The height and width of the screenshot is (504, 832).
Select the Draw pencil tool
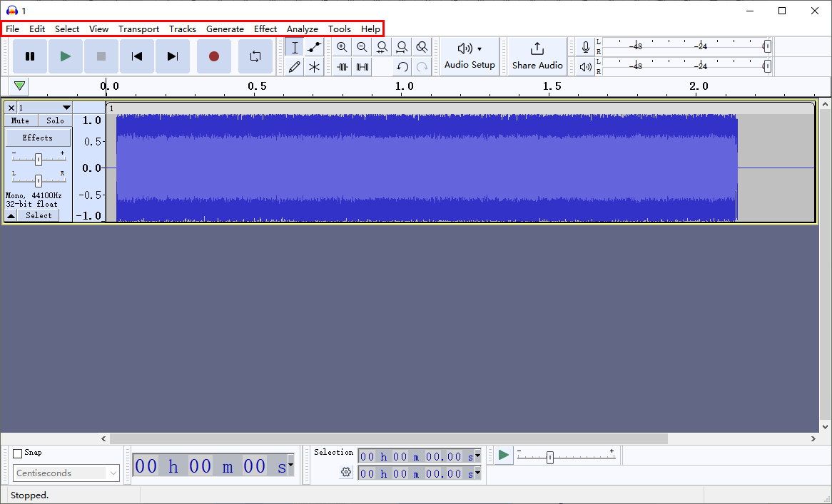pos(295,67)
